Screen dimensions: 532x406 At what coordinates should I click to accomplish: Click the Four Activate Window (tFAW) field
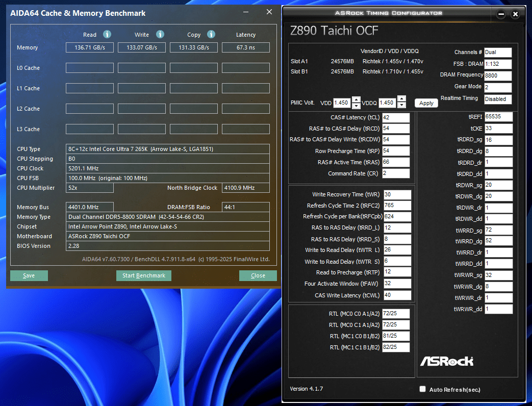click(397, 284)
